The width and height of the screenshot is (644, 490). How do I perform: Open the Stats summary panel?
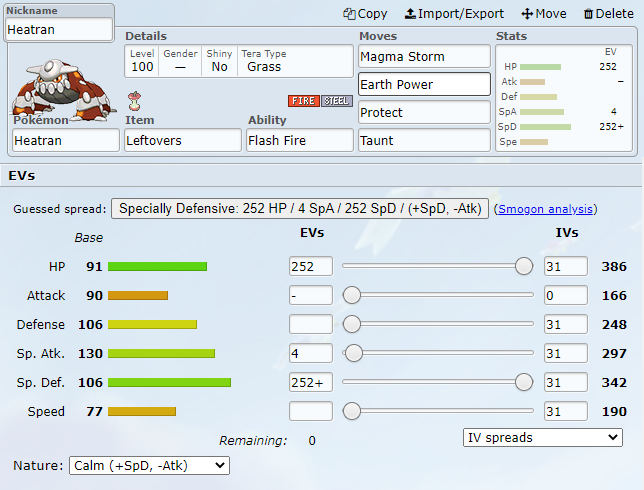coord(564,98)
